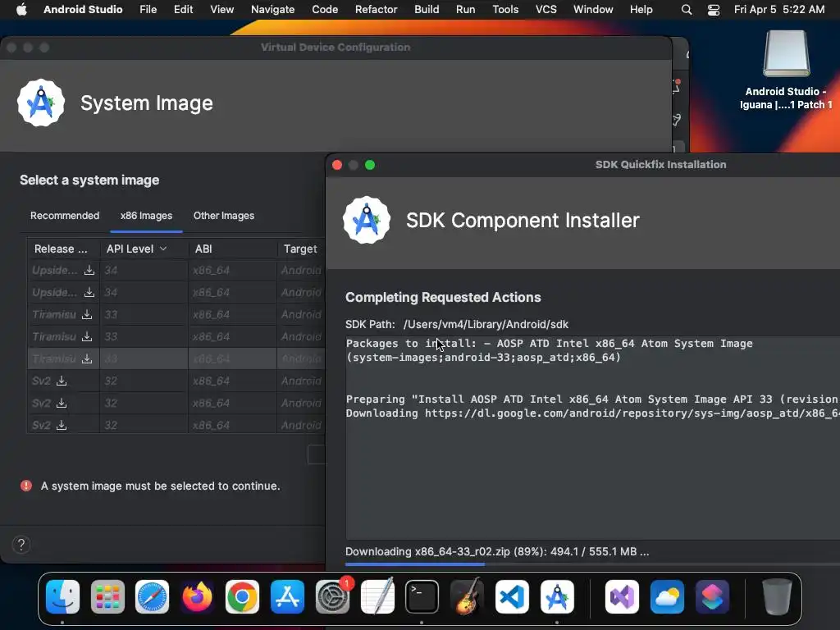Open Spotlight search in the menu bar
The image size is (840, 630).
point(687,10)
